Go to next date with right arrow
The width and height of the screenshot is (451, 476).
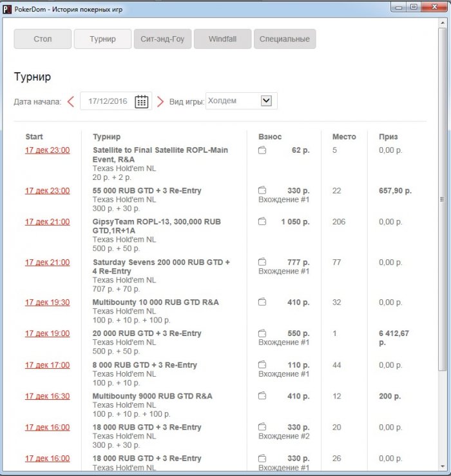[160, 102]
